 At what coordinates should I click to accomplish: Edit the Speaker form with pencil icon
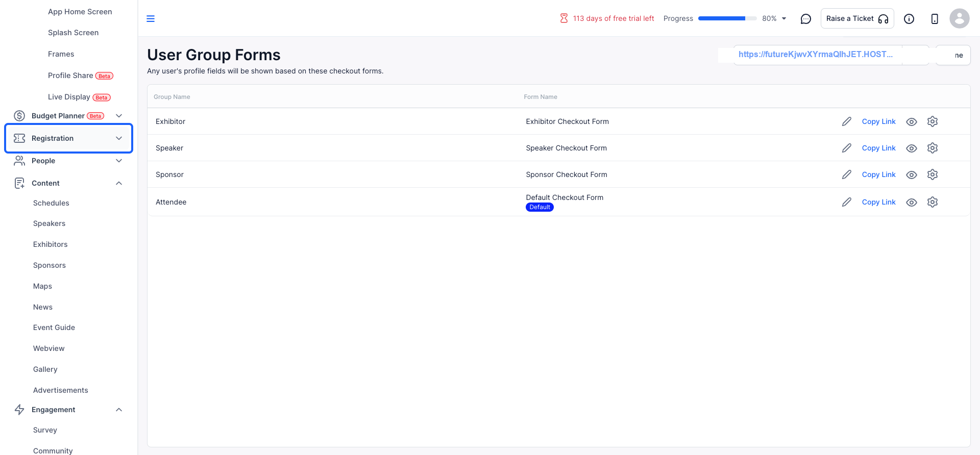click(x=847, y=148)
